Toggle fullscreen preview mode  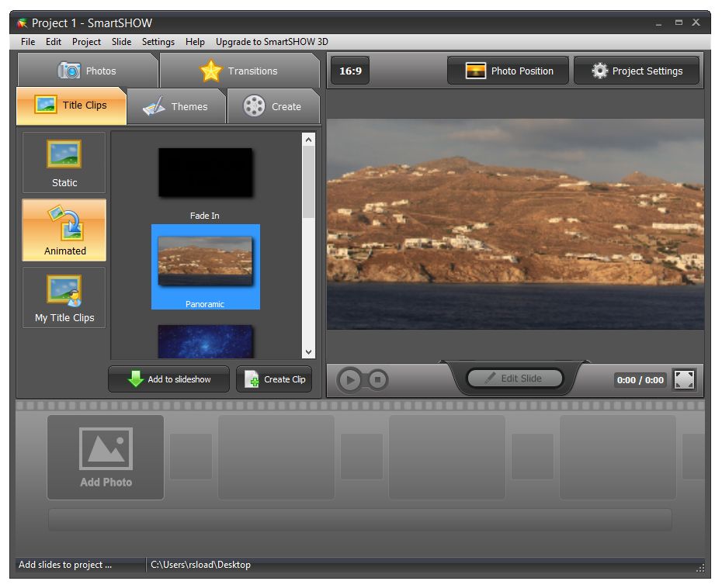(x=684, y=379)
